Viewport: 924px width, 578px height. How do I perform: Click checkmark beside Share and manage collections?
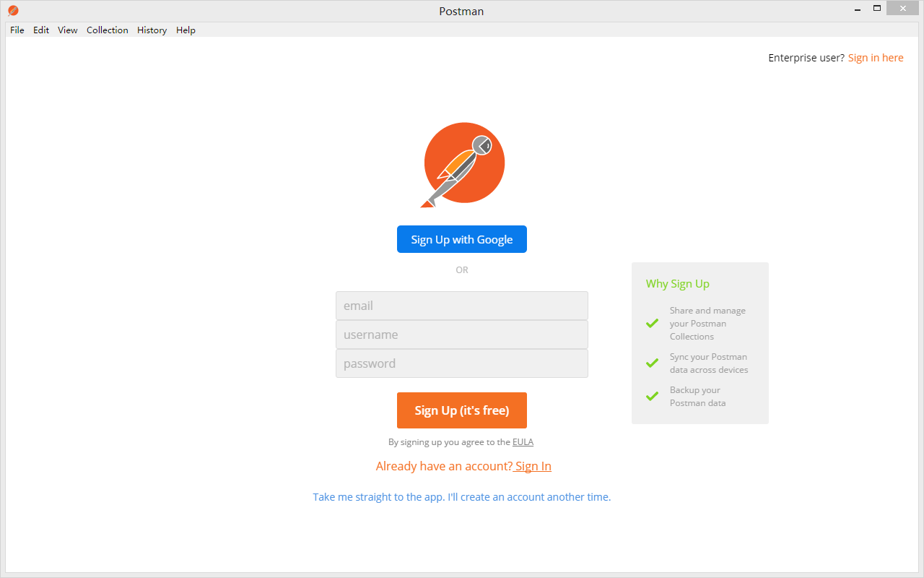coord(652,323)
